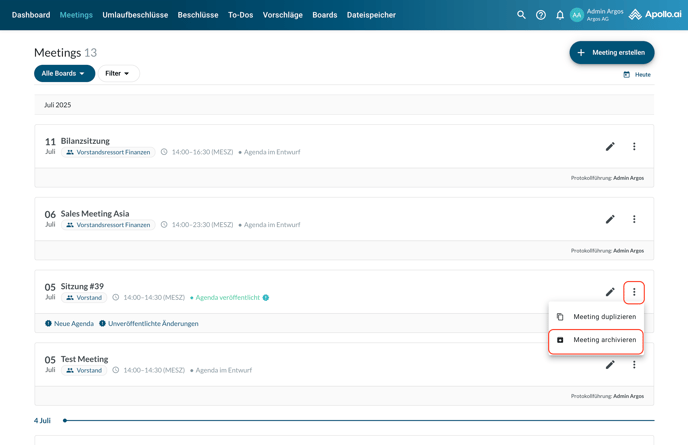Edit Bilanzsitzung meeting with pencil icon
This screenshot has height=445, width=688.
pos(610,147)
